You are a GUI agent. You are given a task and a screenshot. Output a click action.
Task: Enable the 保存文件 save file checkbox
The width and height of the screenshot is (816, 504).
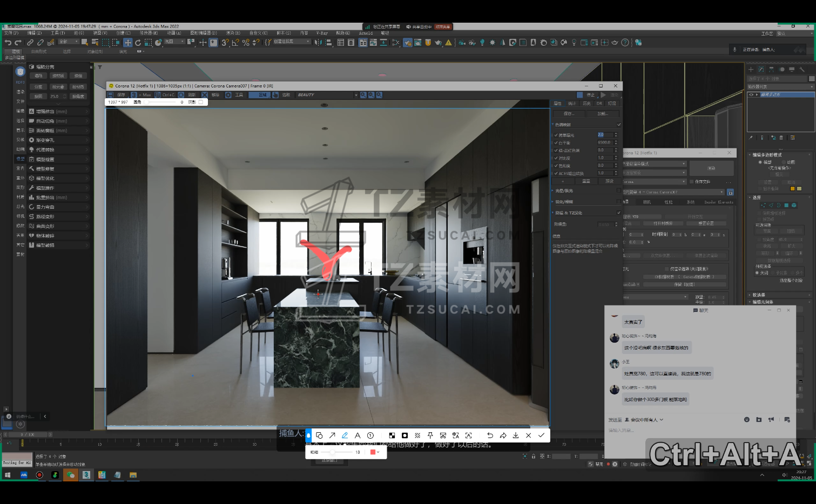[691, 182]
